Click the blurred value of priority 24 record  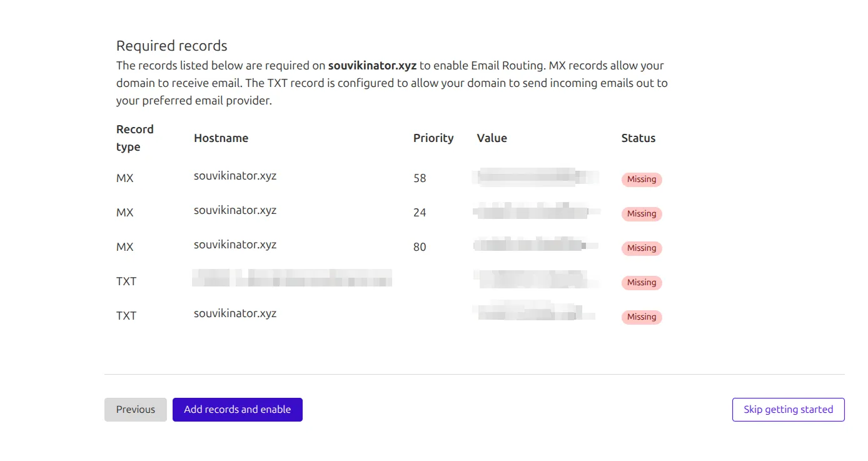pos(536,211)
